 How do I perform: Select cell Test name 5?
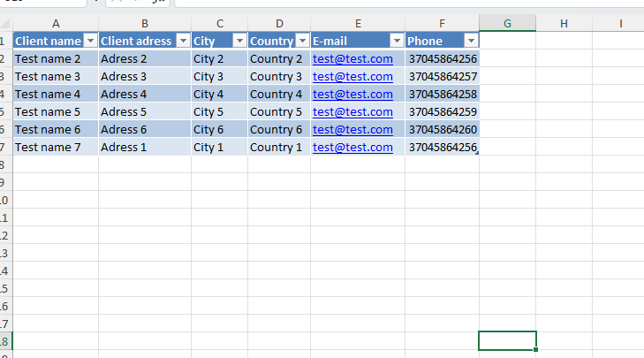[56, 111]
